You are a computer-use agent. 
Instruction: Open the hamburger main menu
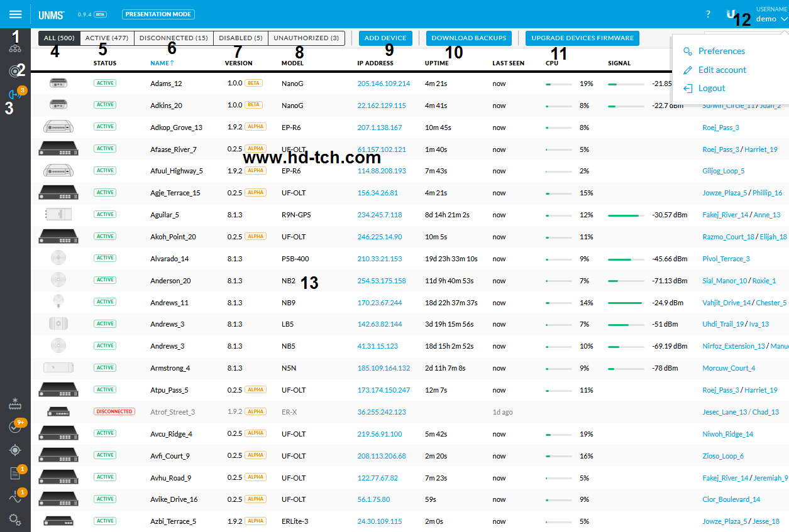[x=15, y=14]
